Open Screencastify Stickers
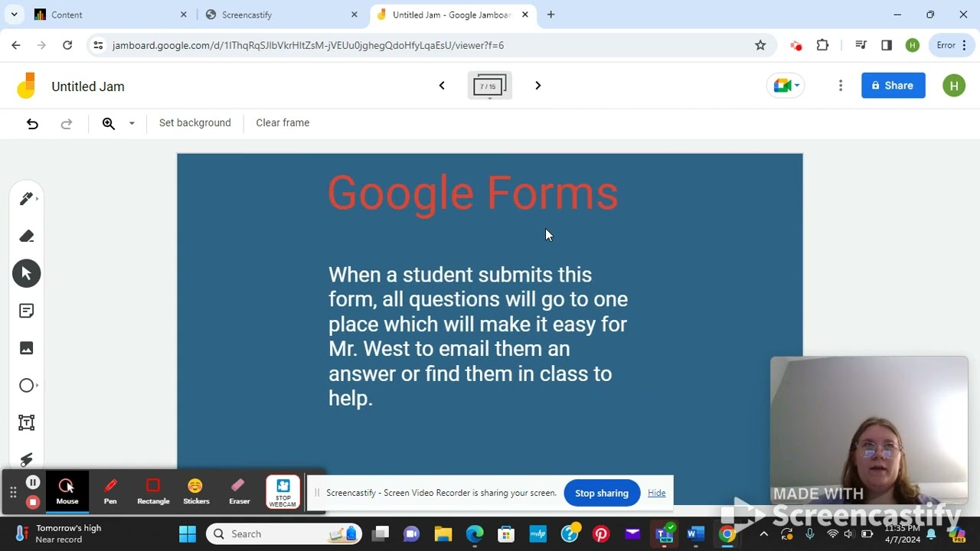This screenshot has width=980, height=551. (196, 491)
